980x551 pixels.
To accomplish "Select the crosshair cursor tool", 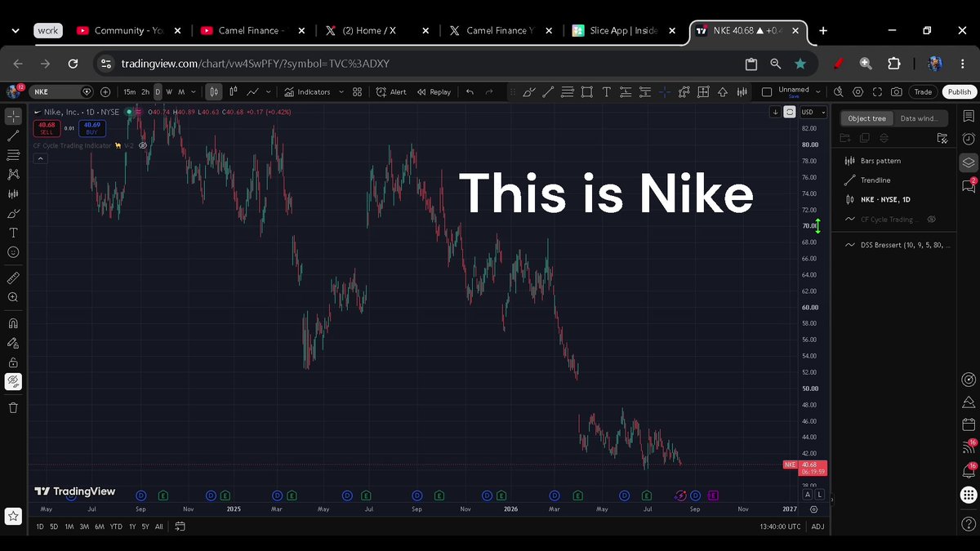I will click(13, 116).
